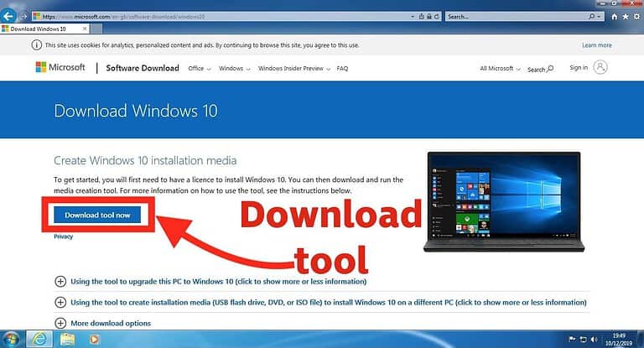644x348 pixels.
Task: Click the magnifier icon in browser search box
Action: 591,17
